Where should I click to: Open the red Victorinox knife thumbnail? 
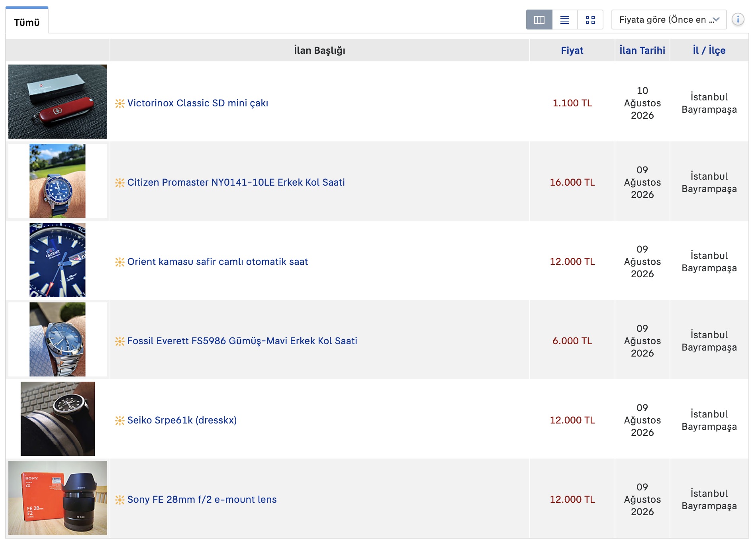coord(58,102)
